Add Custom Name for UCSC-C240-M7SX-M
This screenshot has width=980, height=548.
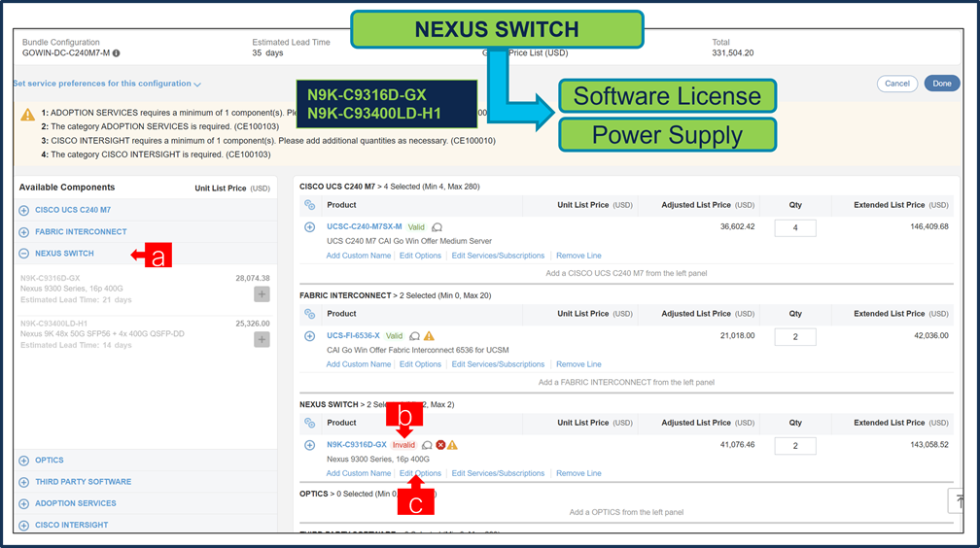point(359,256)
